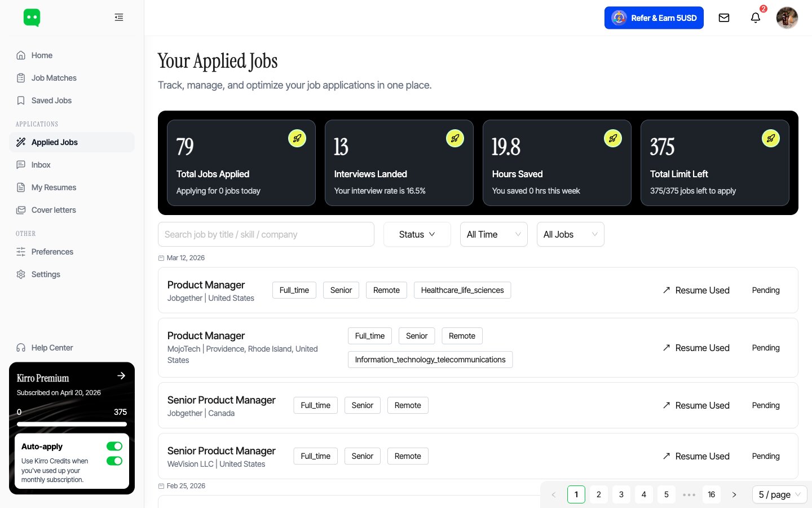Screen dimensions: 812x508
Task: Go to pagination page 4
Action: (644, 494)
